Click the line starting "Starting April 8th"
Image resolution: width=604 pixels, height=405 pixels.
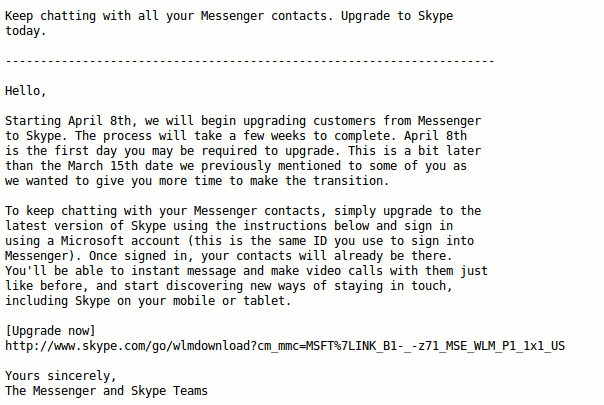pos(243,121)
